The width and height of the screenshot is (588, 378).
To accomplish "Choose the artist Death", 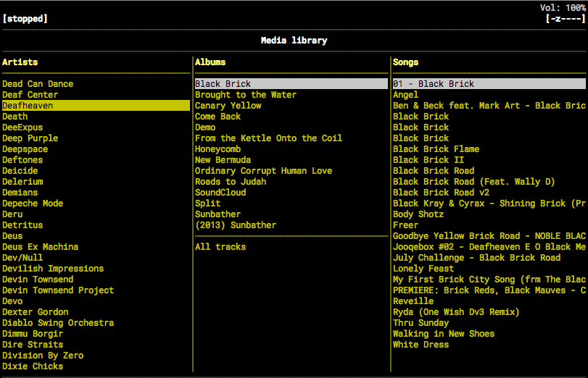I will [x=15, y=117].
